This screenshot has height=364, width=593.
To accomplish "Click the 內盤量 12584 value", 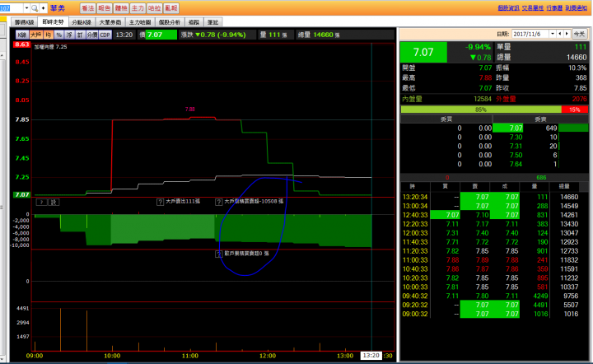I will [x=482, y=99].
